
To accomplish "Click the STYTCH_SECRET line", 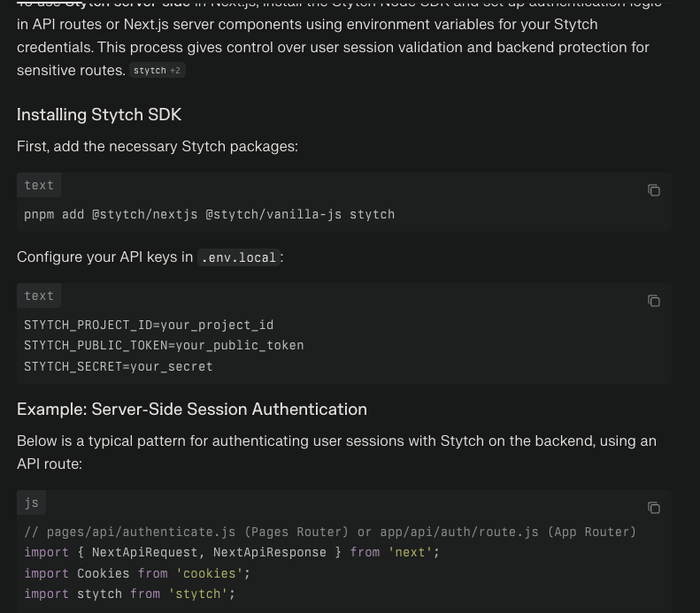I will pyautogui.click(x=119, y=366).
